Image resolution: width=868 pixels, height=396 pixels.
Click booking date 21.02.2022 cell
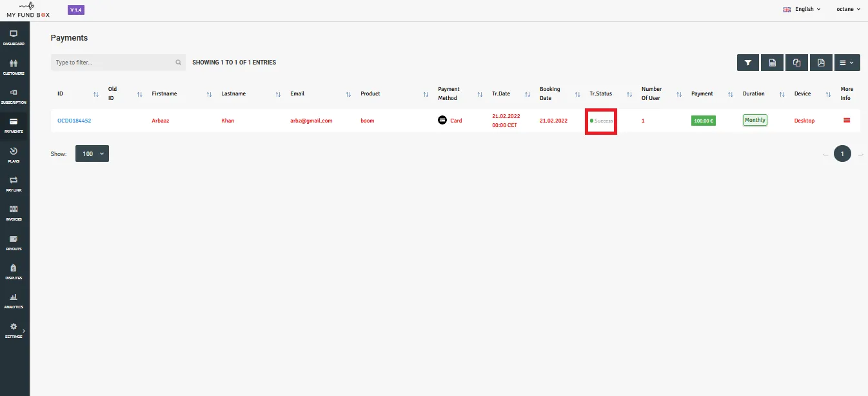click(x=553, y=121)
